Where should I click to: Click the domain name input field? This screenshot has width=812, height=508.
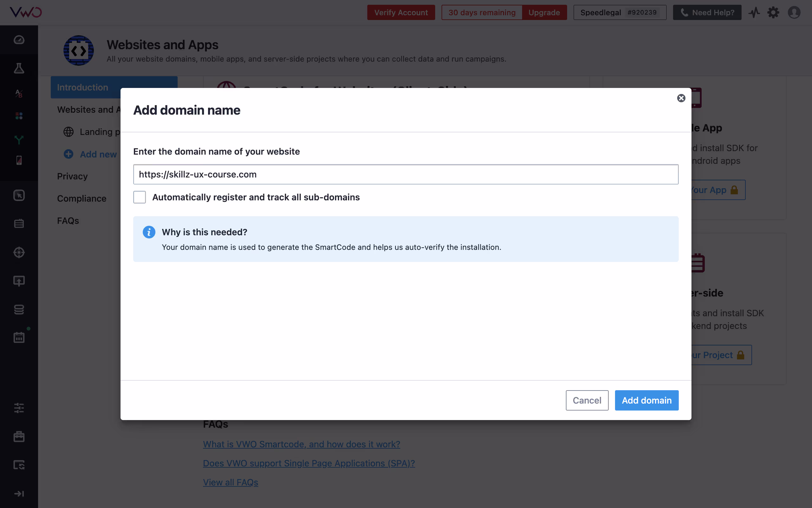coord(406,174)
